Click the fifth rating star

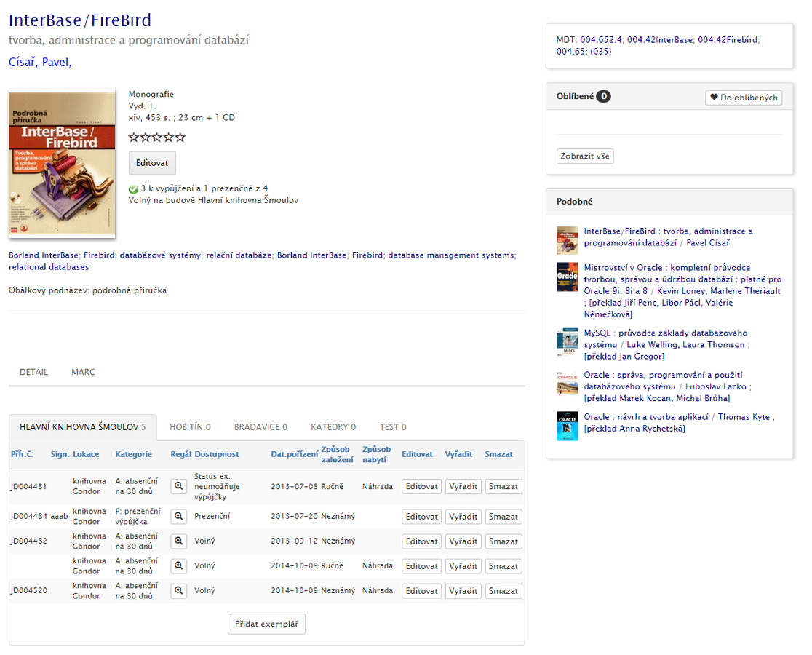(x=180, y=138)
